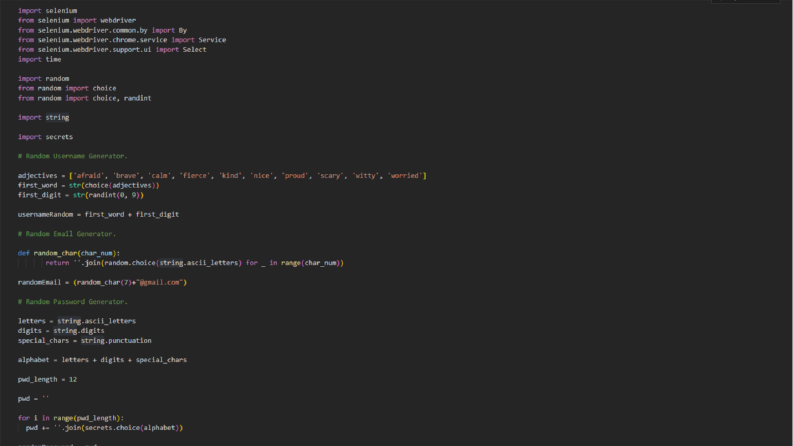Click the 'adjectives' variable in the list assignment
The image size is (793, 446).
[37, 175]
